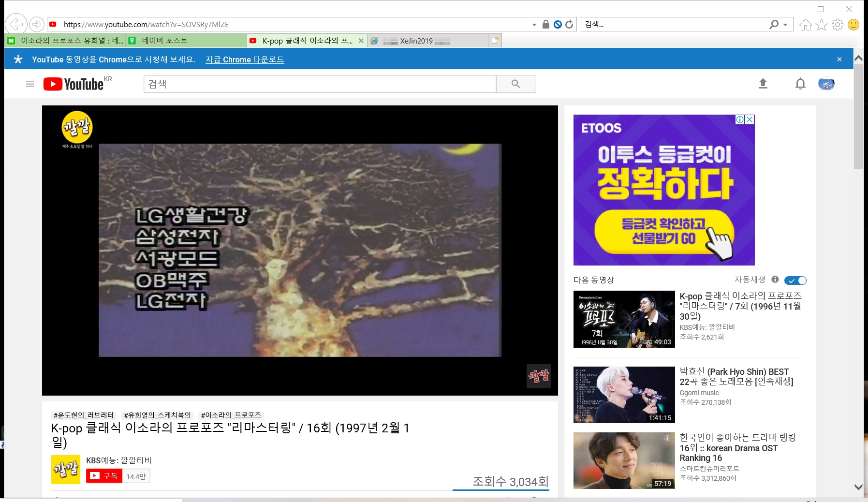Click the 깔깔 logo in video corner

pyautogui.click(x=77, y=128)
